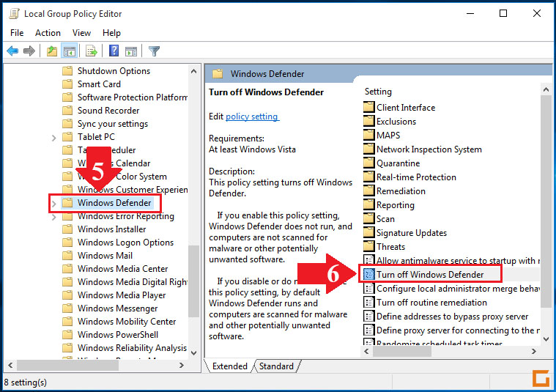Switch to the Standard tab
556x392 pixels.
click(276, 366)
